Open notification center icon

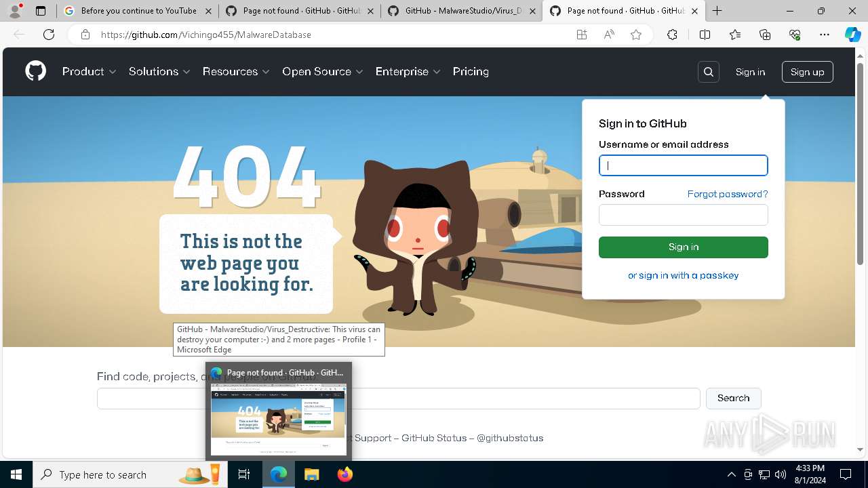click(x=846, y=474)
